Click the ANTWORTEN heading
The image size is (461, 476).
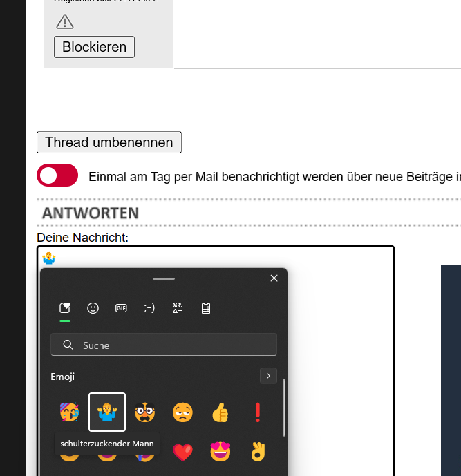91,213
